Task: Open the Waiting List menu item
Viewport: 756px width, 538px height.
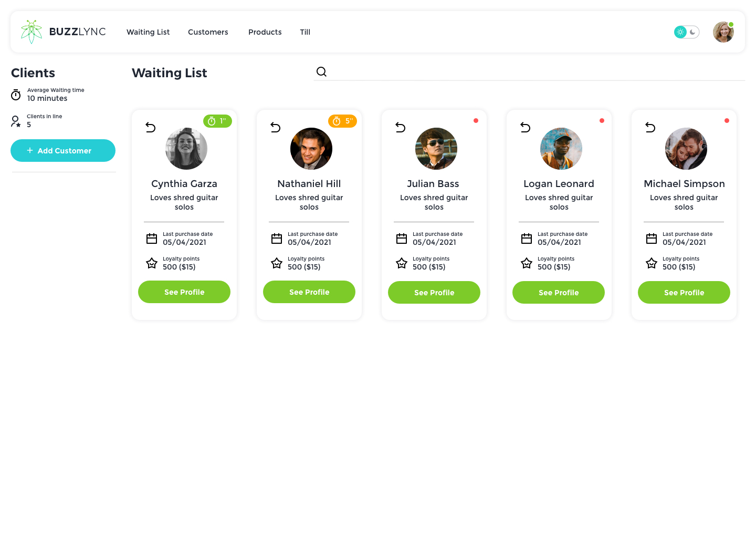Action: coord(148,32)
